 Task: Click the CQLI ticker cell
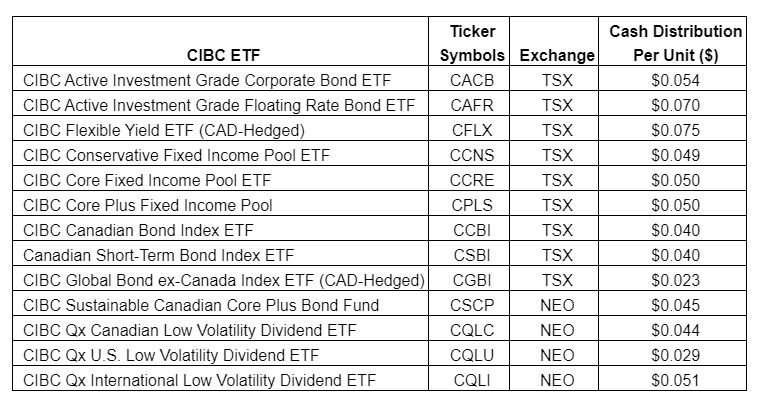(x=473, y=380)
